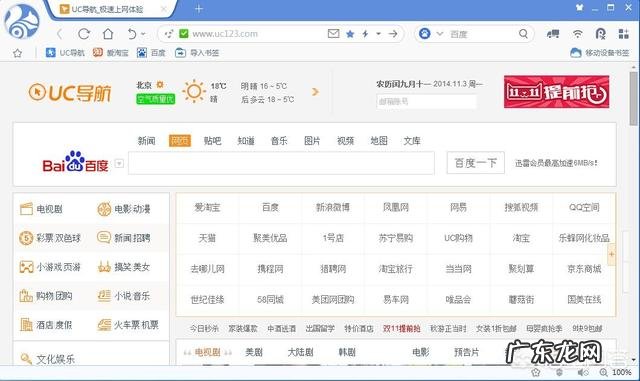Click the mute speaker icon in status bar

coord(582,372)
